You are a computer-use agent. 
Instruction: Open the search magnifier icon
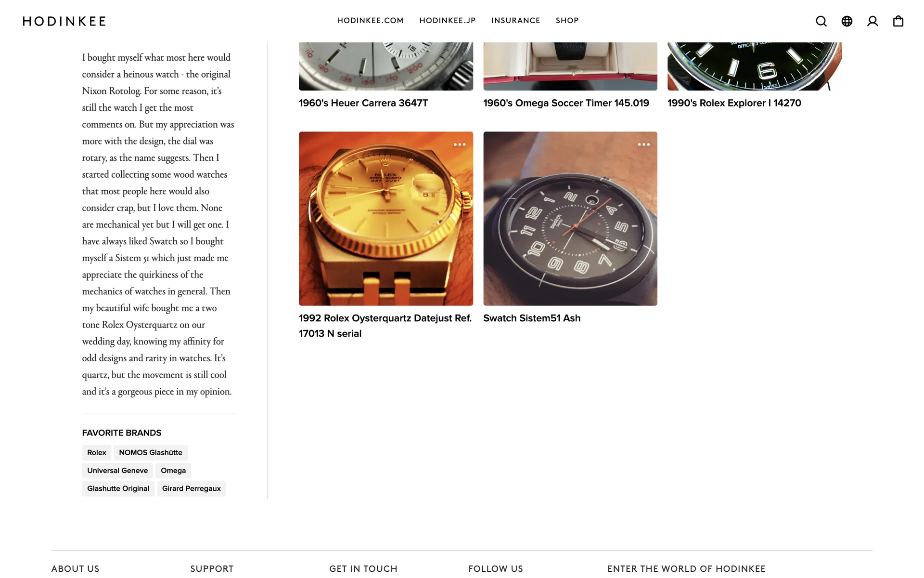pos(821,21)
